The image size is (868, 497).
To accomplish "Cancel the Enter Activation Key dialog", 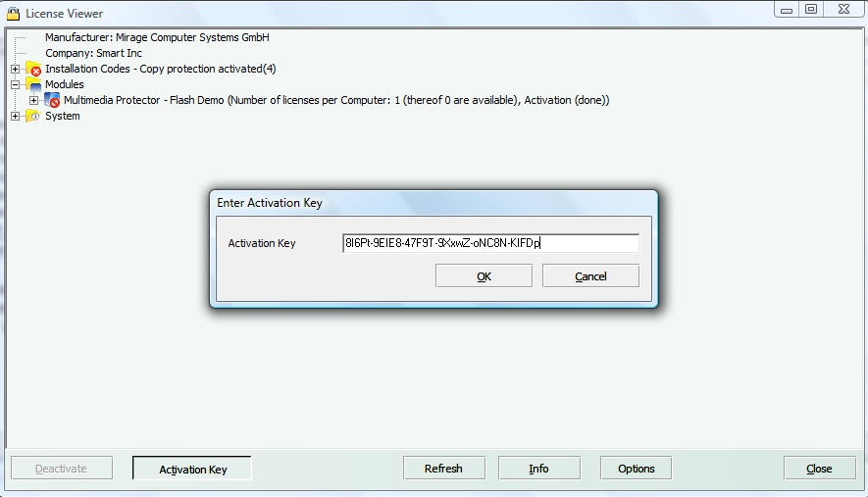I will (590, 276).
